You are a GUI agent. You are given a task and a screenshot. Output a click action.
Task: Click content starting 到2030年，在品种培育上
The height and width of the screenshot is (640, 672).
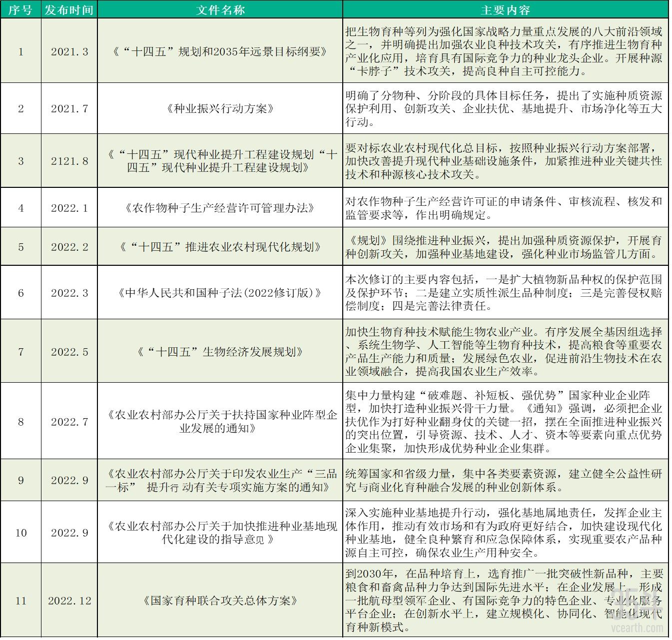click(x=505, y=601)
